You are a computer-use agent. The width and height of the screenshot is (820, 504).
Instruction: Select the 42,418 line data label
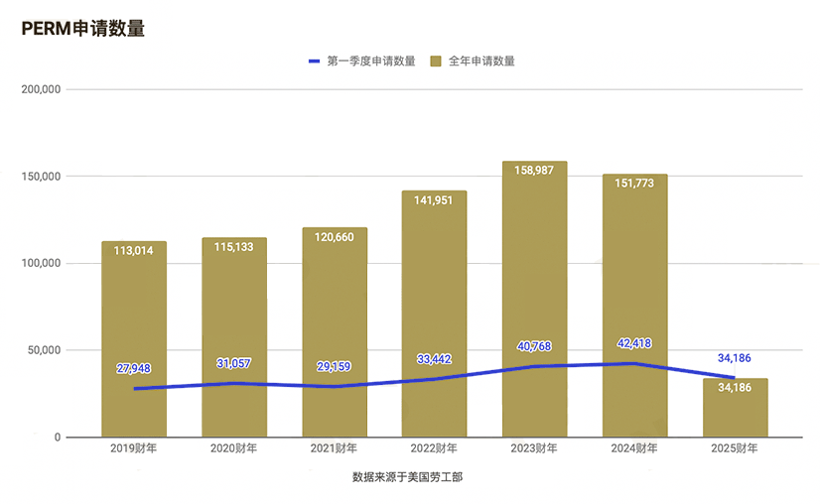click(634, 344)
